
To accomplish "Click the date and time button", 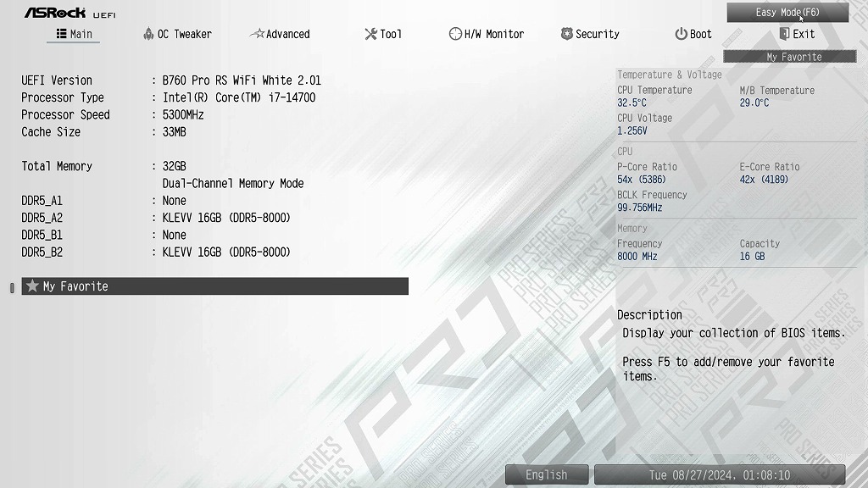I will point(720,474).
